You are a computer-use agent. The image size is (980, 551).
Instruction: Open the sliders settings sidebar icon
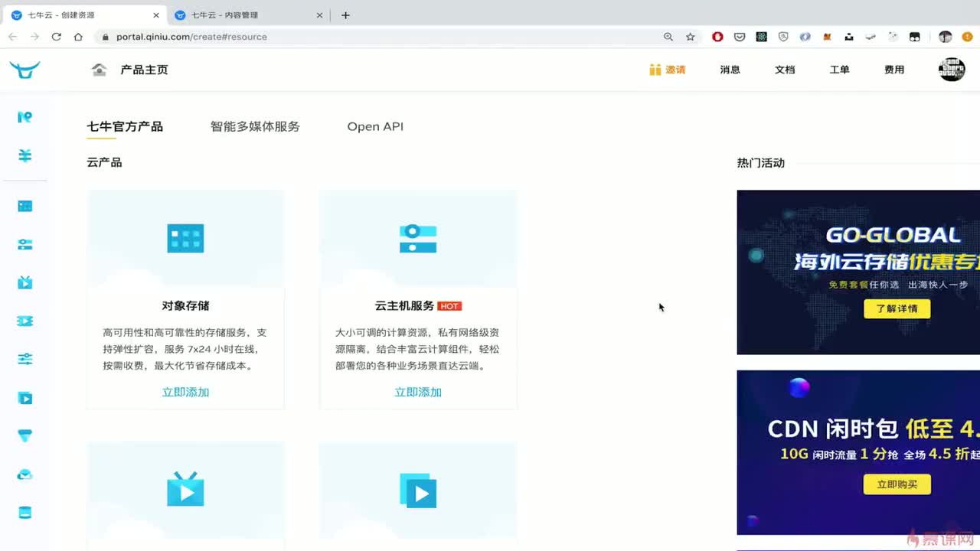[24, 359]
